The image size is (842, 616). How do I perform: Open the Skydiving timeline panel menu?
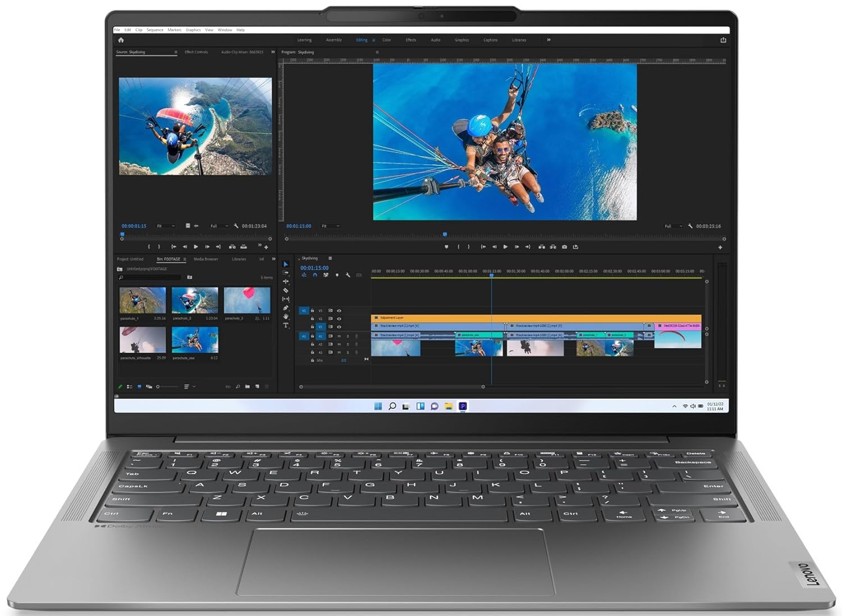point(330,259)
